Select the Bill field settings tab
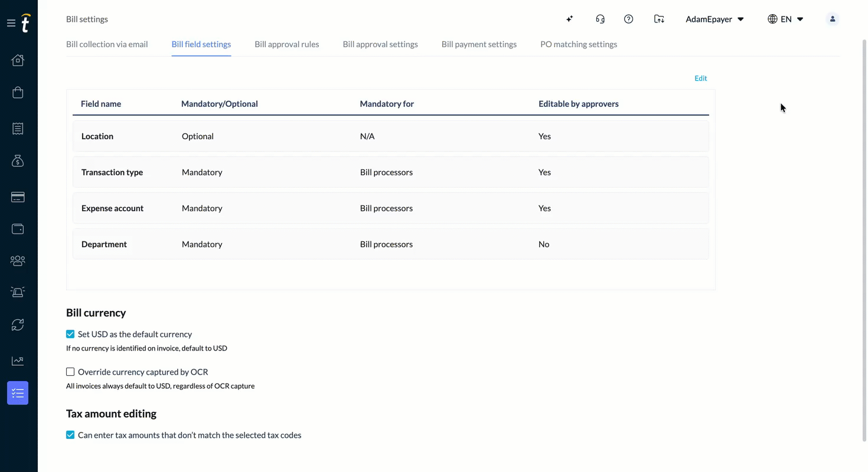Image resolution: width=868 pixels, height=472 pixels. 201,44
